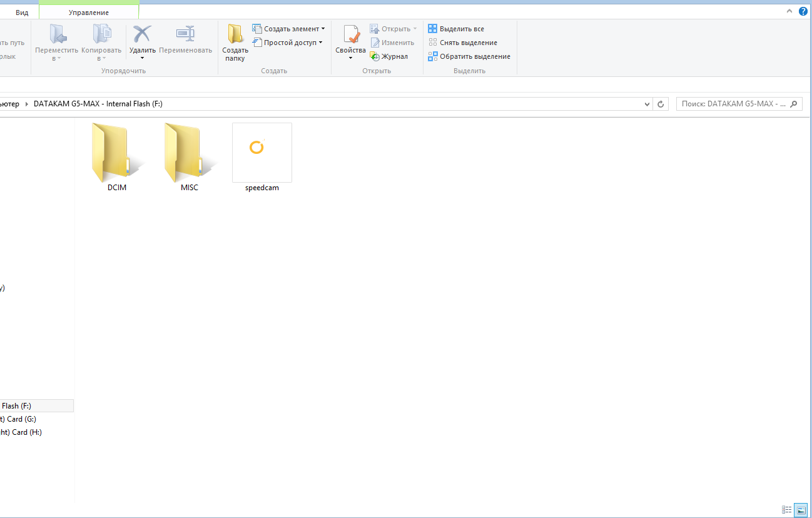Click the Переместить в dropdown label

pyautogui.click(x=57, y=54)
